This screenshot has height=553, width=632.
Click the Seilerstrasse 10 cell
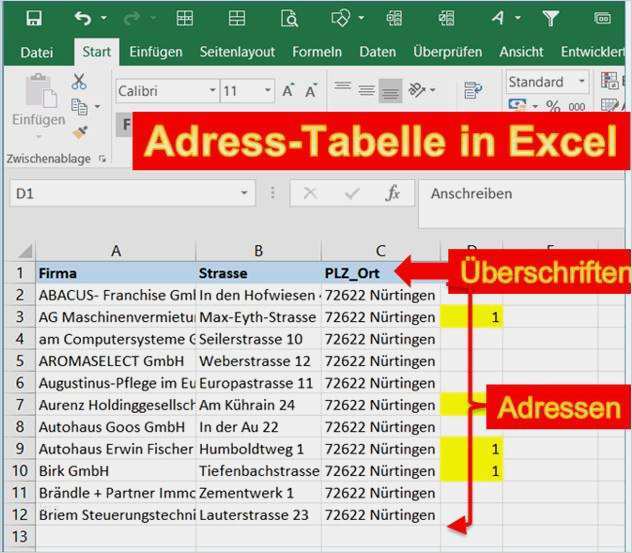click(258, 339)
